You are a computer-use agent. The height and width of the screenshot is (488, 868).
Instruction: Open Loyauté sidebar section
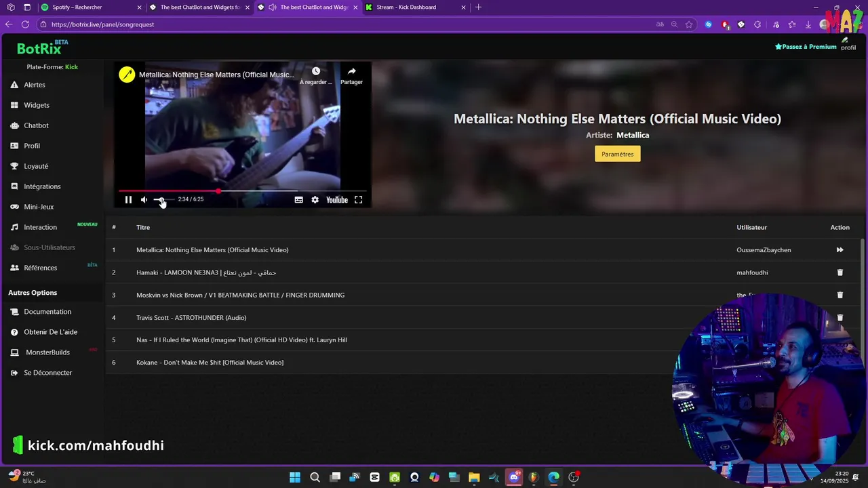pos(35,166)
